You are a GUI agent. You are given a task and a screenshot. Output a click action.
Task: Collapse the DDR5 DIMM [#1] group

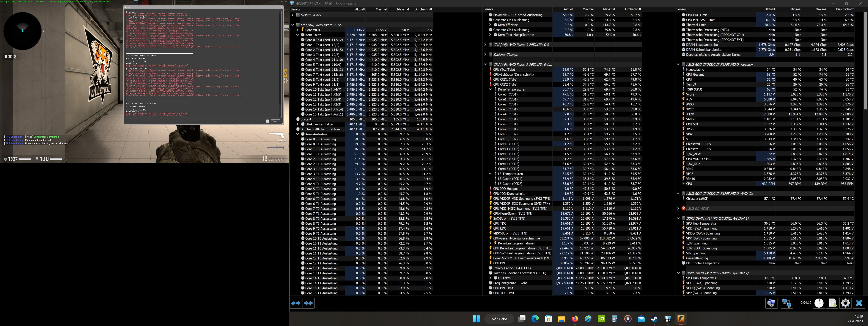click(678, 218)
